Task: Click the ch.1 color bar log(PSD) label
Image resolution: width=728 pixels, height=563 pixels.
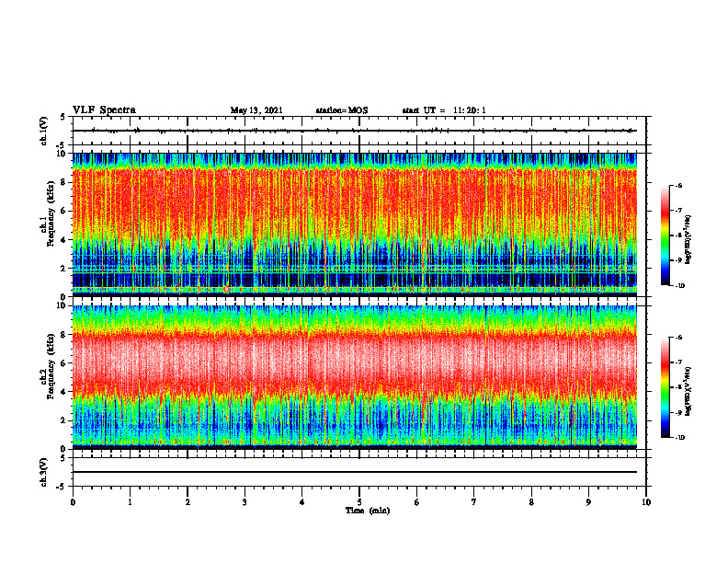Action: point(688,239)
